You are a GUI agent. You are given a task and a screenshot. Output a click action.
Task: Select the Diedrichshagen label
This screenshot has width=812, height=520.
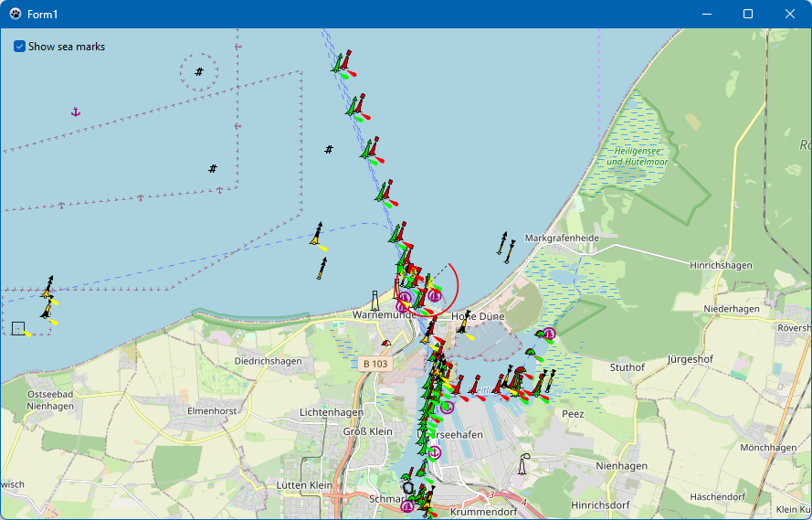click(268, 361)
